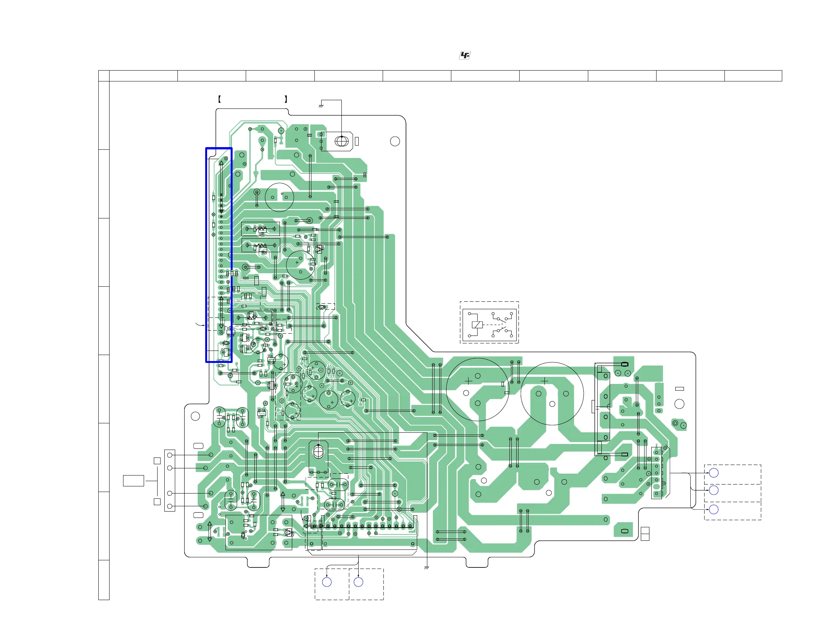Viewport: 840px width, 632px height.
Task: Click the logo mark above the diagram frame
Action: pyautogui.click(x=465, y=55)
